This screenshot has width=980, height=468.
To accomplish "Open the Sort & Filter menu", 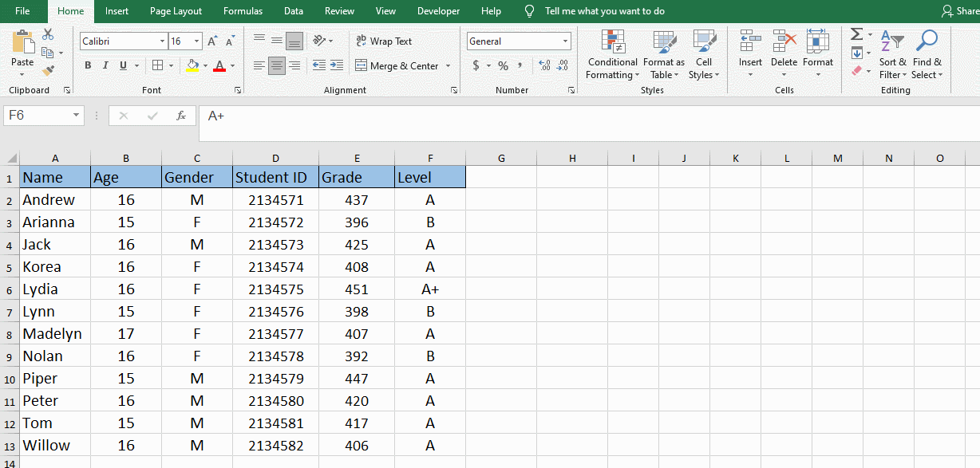I will pyautogui.click(x=893, y=54).
